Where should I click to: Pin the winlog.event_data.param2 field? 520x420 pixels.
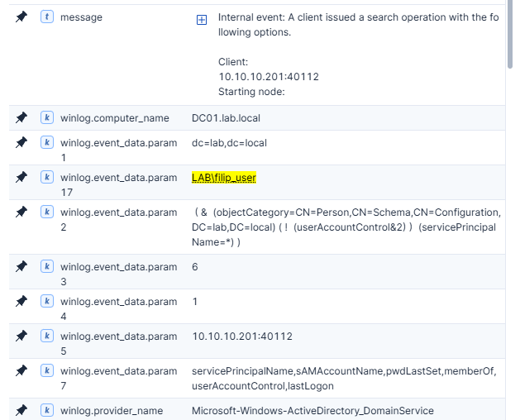21,212
